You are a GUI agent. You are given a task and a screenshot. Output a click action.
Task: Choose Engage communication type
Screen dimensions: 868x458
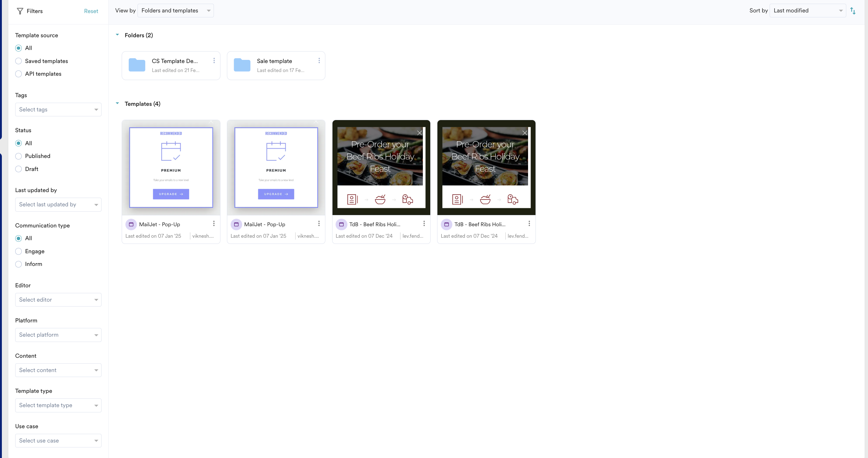click(19, 251)
